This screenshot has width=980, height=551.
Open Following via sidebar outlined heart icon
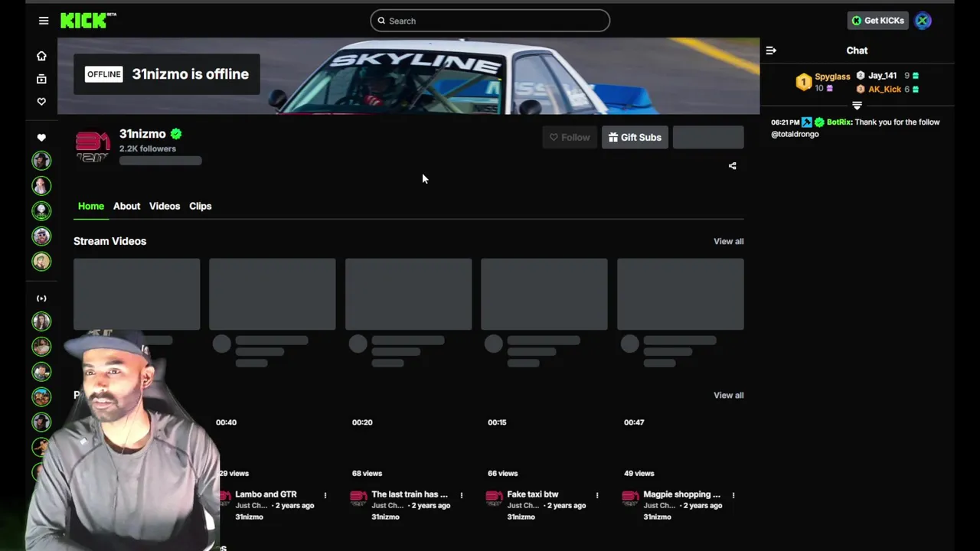41,101
